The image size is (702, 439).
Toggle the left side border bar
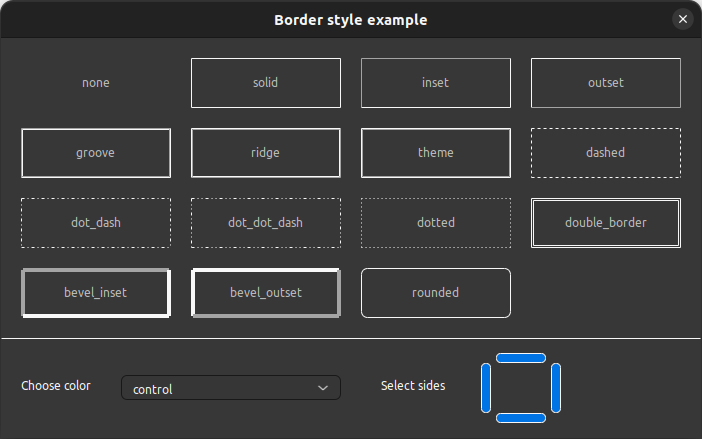point(486,387)
